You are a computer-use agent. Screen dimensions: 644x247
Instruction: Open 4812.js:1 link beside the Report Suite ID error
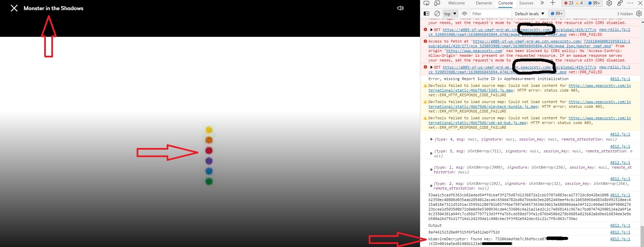pyautogui.click(x=620, y=79)
